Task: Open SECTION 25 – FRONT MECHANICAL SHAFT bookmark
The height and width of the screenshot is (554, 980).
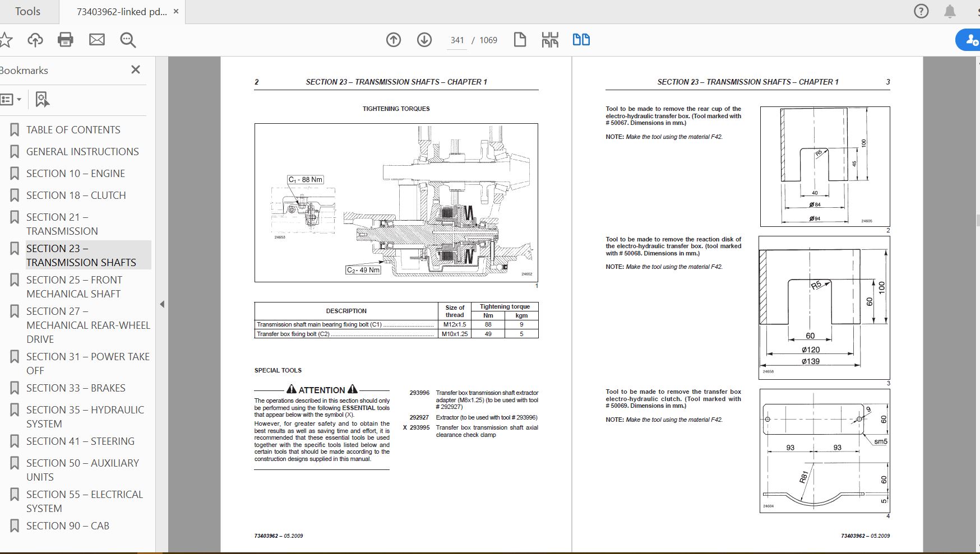Action: tap(74, 287)
